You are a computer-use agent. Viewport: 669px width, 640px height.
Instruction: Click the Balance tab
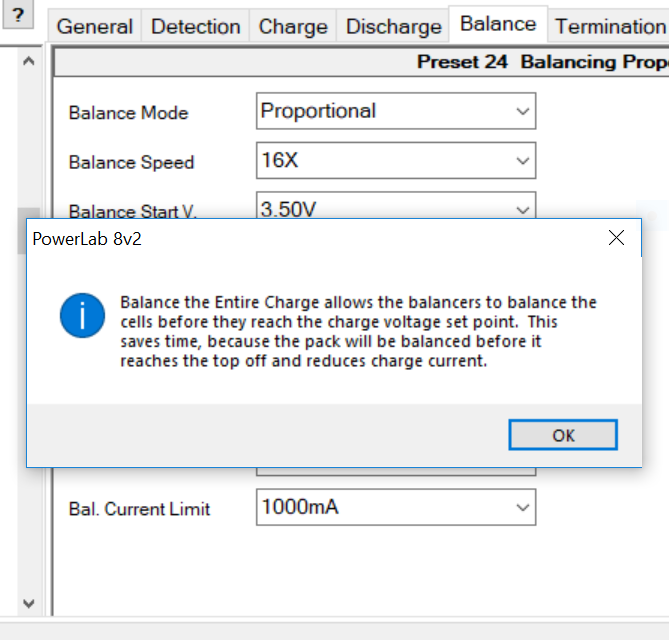point(497,24)
